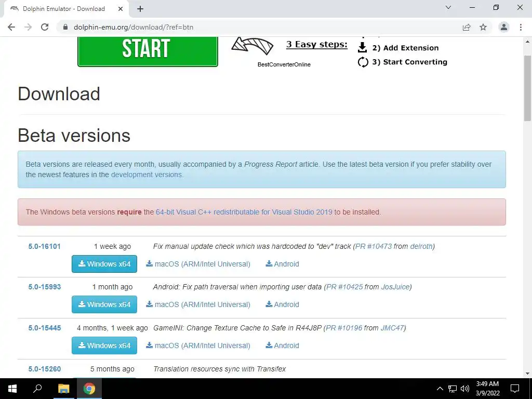This screenshot has height=399, width=532.
Task: Download 5.0-15445 Windows x64 build
Action: click(104, 345)
